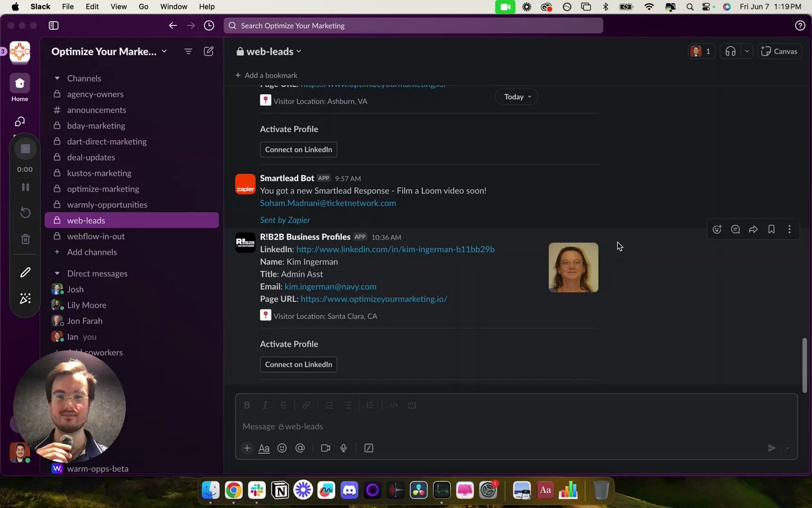Screen dimensions: 812x508
Task: Open Kim Ingerman's profile photo thumbnail
Action: [573, 267]
